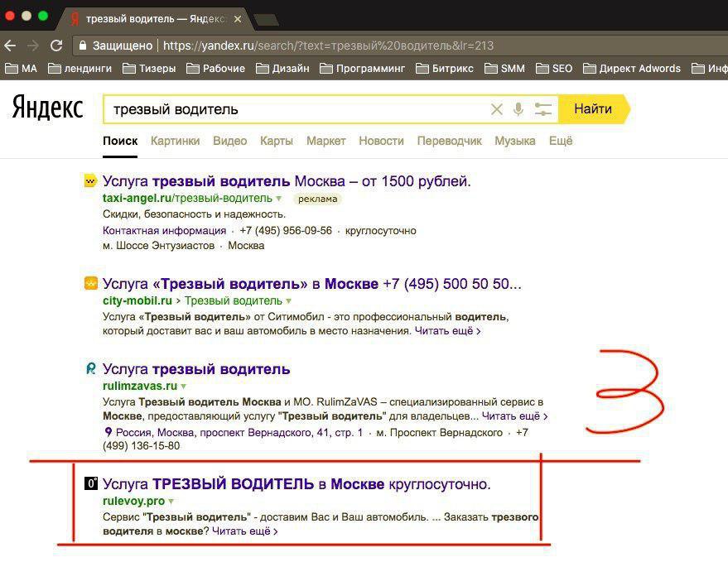Open the city-mobil.ru green URL
The width and height of the screenshot is (728, 562).
pyautogui.click(x=137, y=300)
